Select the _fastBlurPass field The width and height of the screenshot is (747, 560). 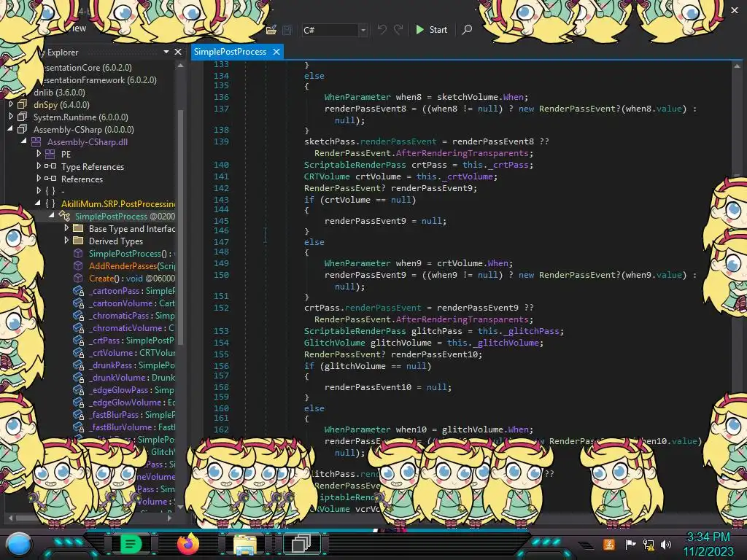point(132,415)
